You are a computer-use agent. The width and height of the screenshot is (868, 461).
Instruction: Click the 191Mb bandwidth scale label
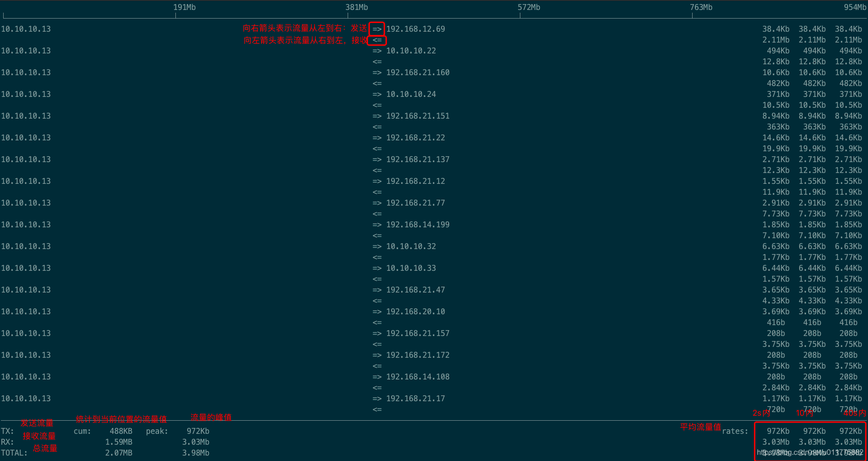click(184, 7)
